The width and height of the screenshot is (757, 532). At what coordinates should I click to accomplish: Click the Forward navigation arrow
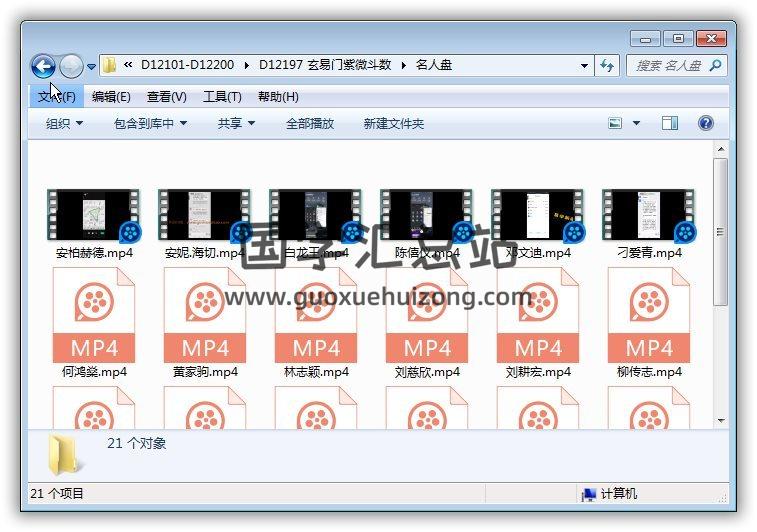point(71,66)
